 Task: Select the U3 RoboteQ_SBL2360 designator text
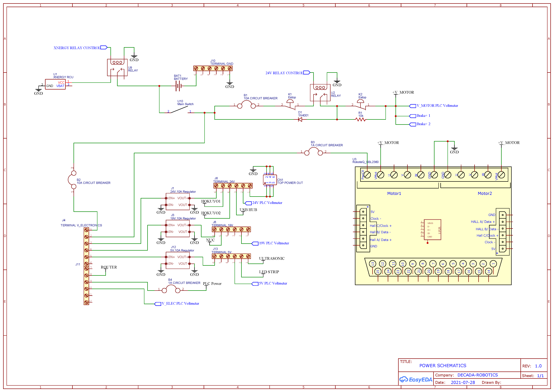point(365,160)
